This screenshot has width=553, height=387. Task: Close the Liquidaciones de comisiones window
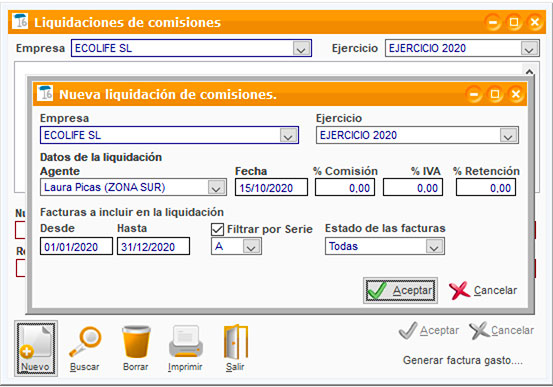click(x=535, y=23)
